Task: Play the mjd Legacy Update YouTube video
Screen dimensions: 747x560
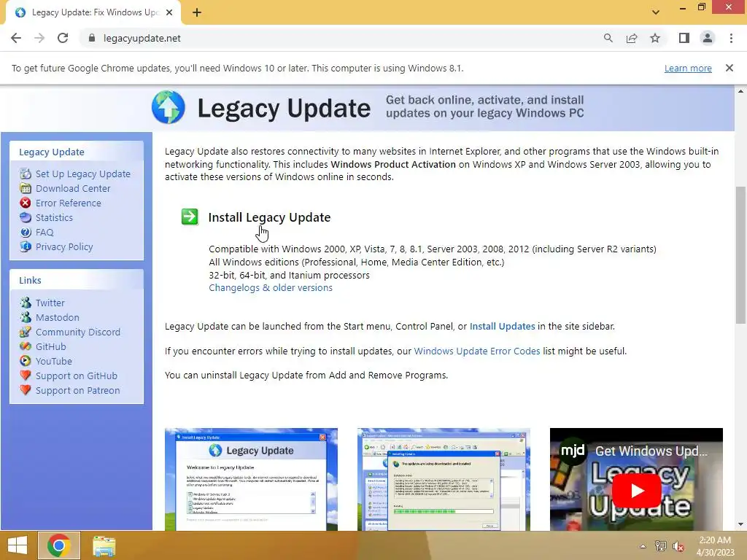Action: coord(636,491)
